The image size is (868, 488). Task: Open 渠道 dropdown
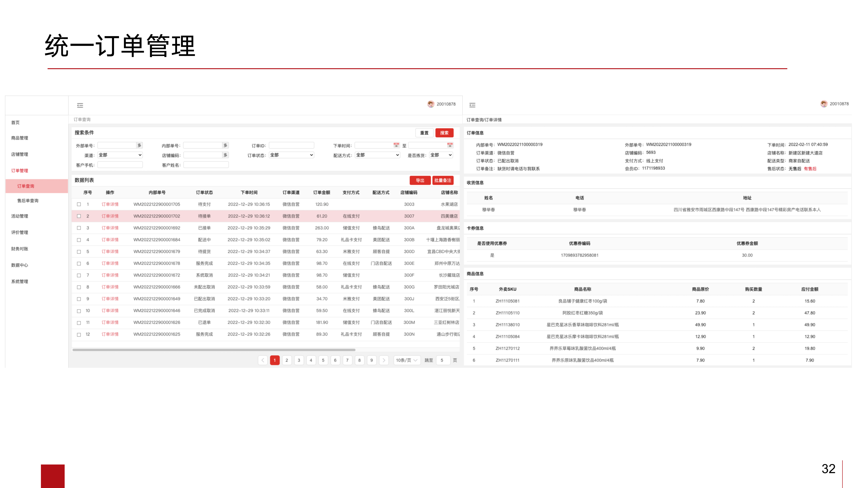120,155
